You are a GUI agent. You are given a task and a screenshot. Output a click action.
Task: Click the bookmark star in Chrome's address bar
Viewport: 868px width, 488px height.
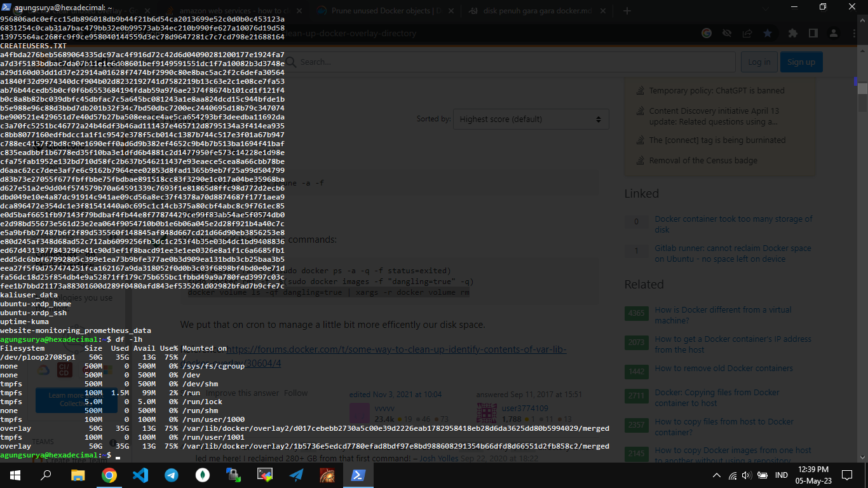(x=768, y=33)
